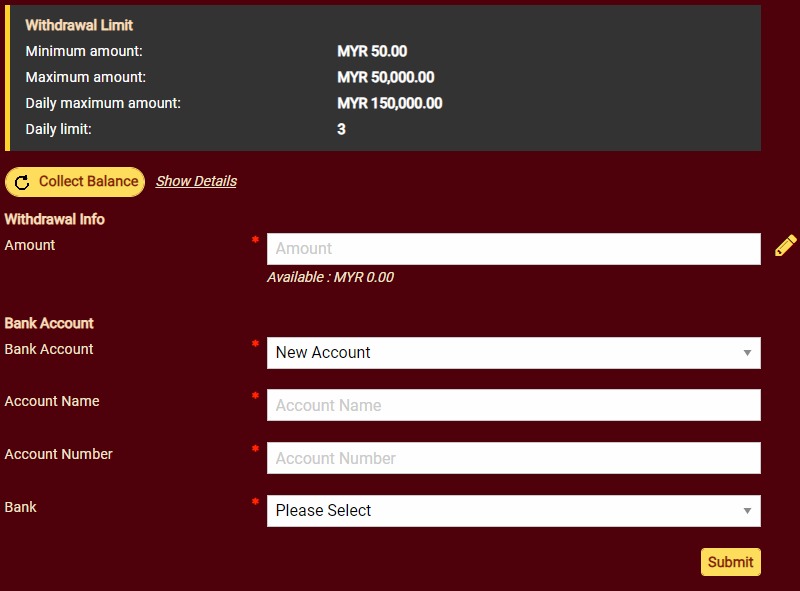The image size is (800, 591).
Task: Click the 'Withdrawal Info' heading
Action: pos(55,219)
